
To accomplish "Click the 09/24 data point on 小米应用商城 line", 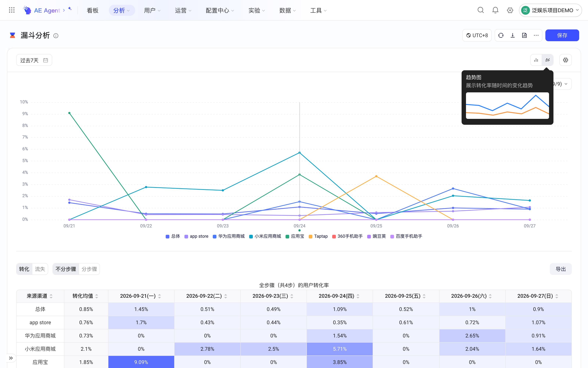I will click(x=299, y=153).
